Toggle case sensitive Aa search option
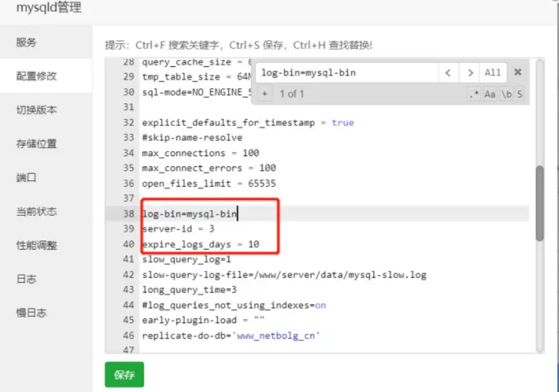 490,94
